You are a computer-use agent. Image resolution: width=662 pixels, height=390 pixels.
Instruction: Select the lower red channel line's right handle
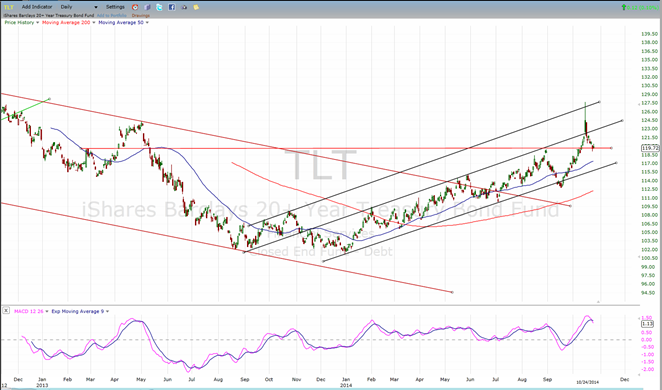[453, 292]
